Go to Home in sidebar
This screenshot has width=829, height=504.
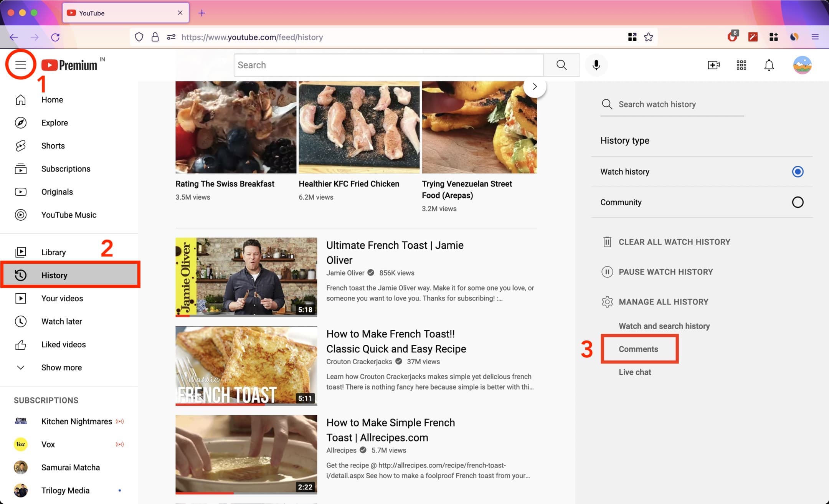[x=69, y=100]
